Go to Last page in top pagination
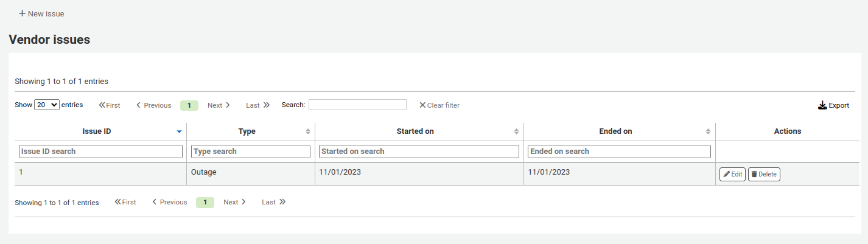The width and height of the screenshot is (868, 244). pyautogui.click(x=257, y=105)
